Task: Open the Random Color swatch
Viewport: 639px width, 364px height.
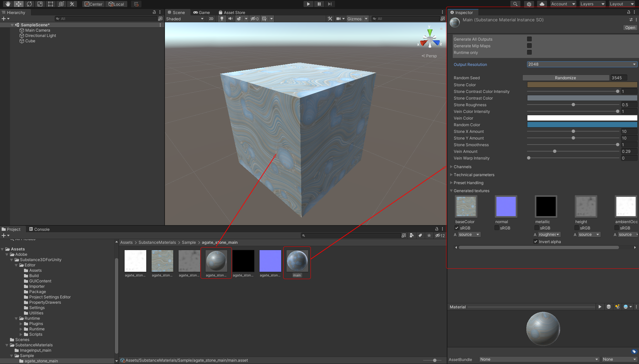Action: (x=582, y=125)
